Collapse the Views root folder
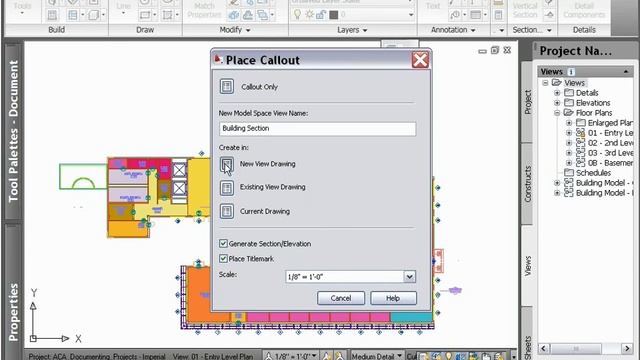Screen dimensions: 640x360 (545, 83)
